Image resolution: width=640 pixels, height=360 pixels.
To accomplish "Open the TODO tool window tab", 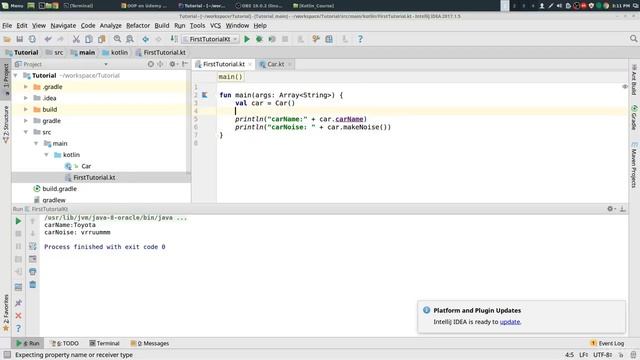I will point(65,343).
